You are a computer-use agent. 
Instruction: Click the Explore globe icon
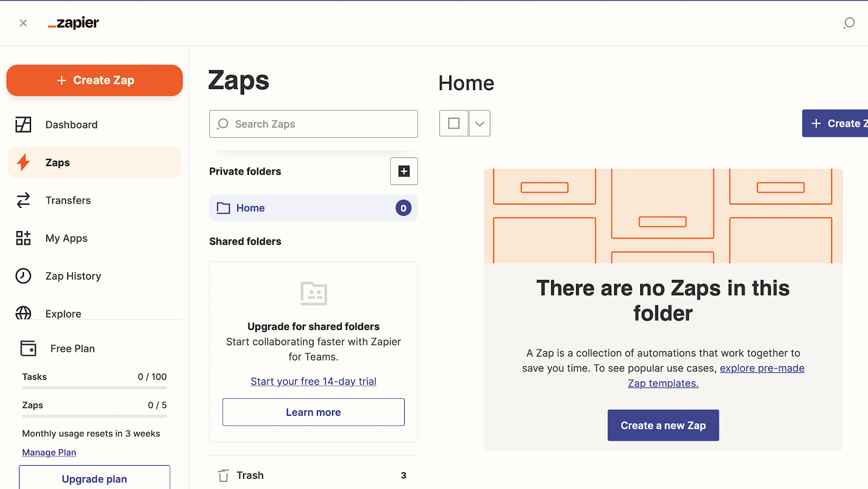point(23,313)
